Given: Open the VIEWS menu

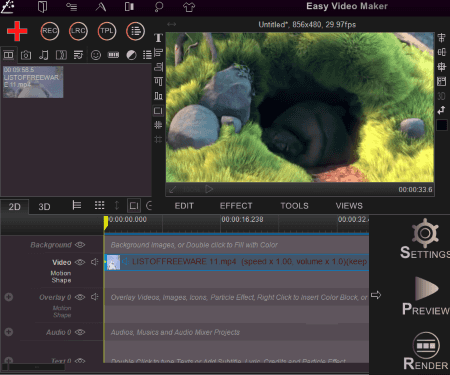Looking at the screenshot, I should click(x=349, y=206).
